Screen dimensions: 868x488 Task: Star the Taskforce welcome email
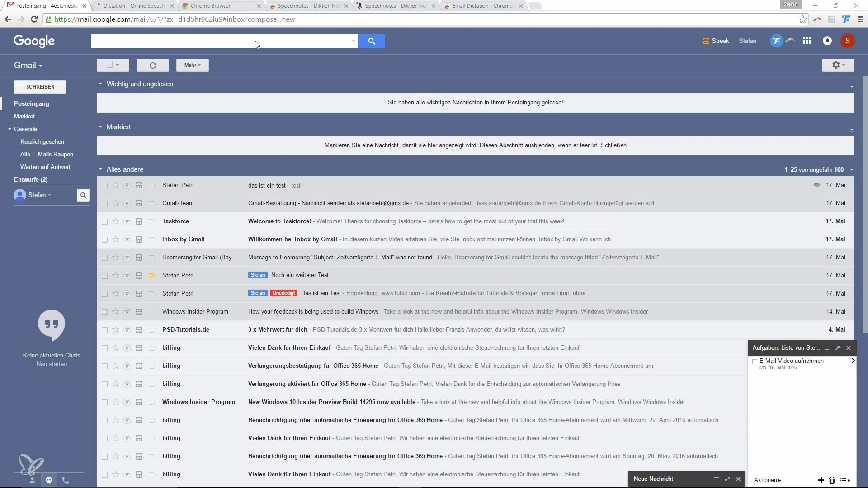(x=116, y=221)
